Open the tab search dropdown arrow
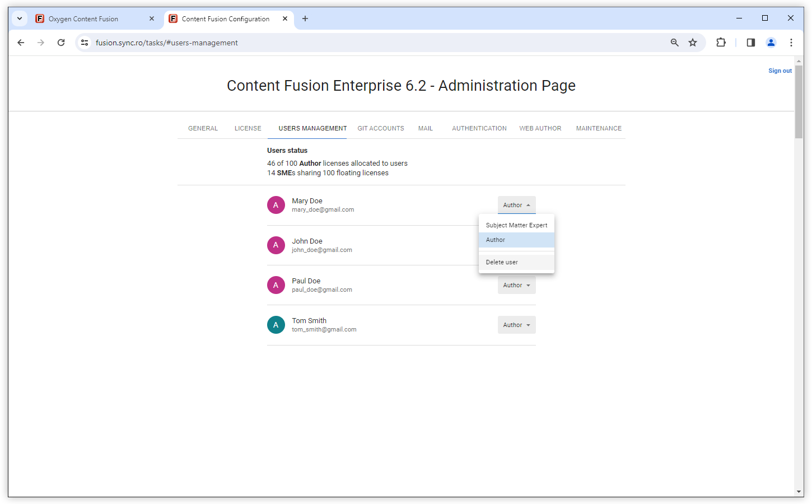The width and height of the screenshot is (812, 504). pyautogui.click(x=20, y=18)
